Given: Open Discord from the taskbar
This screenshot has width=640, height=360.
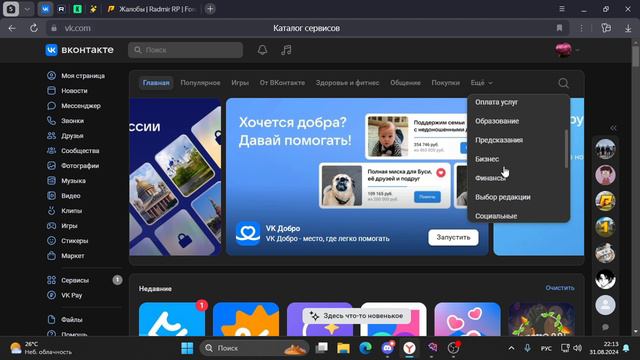Looking at the screenshot, I should point(387,348).
